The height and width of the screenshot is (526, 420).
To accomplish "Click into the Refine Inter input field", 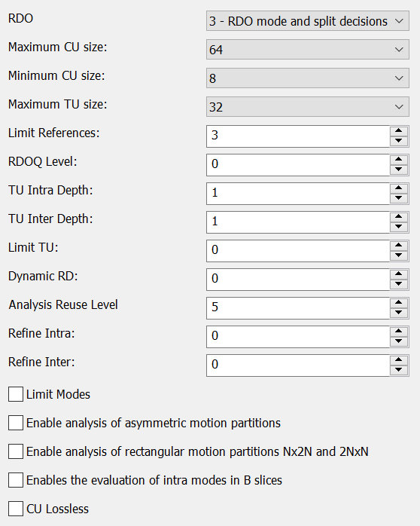I will (298, 365).
